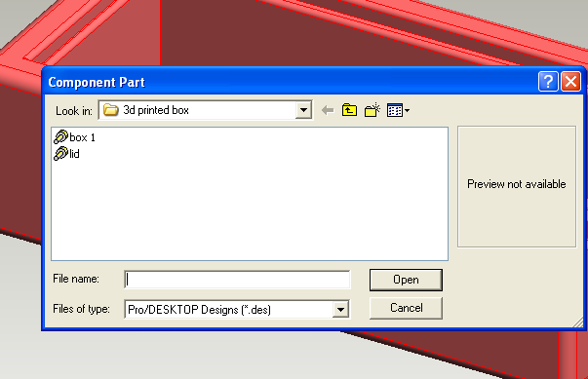Select the box 1 design file icon
Viewport: 588px width, 379px height.
coord(60,137)
